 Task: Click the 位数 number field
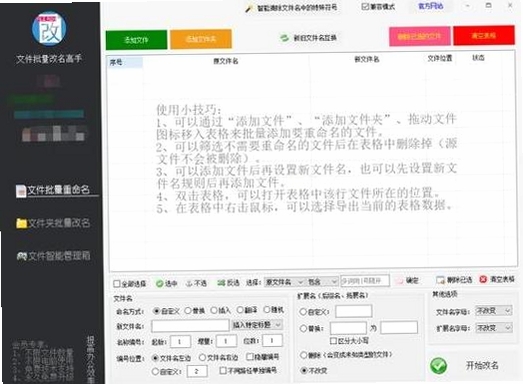[x=272, y=341]
